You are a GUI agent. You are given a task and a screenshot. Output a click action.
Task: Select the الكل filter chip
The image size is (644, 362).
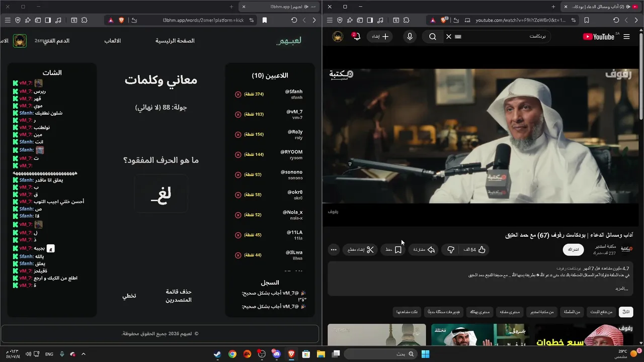click(x=626, y=312)
